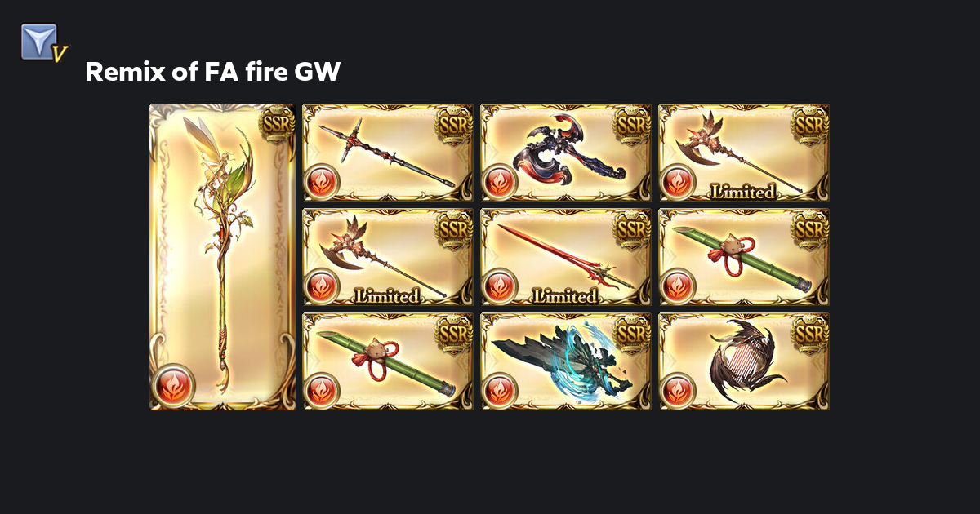Click the fire icon on feathered orb card

click(x=678, y=391)
